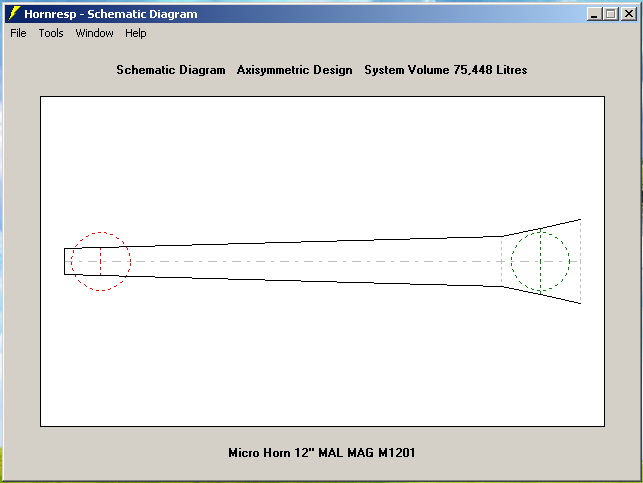Image resolution: width=643 pixels, height=483 pixels.
Task: Minimize the Schematic Diagram window
Action: point(594,14)
